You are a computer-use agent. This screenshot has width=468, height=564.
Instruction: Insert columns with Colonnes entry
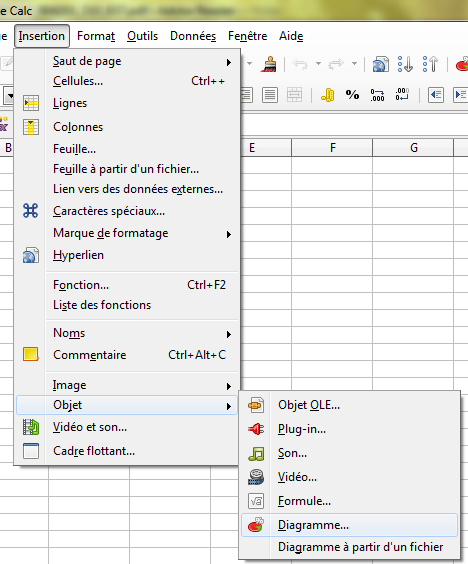127,127
